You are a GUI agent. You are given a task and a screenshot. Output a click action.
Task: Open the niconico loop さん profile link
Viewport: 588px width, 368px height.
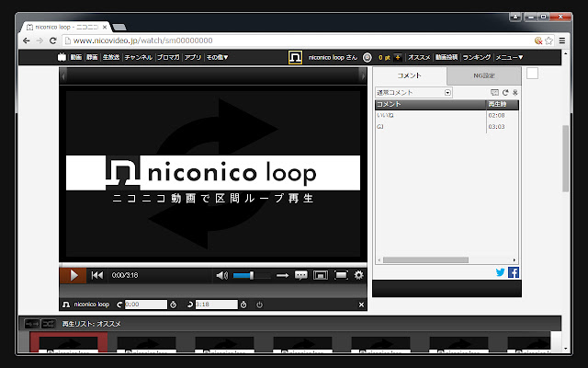333,57
